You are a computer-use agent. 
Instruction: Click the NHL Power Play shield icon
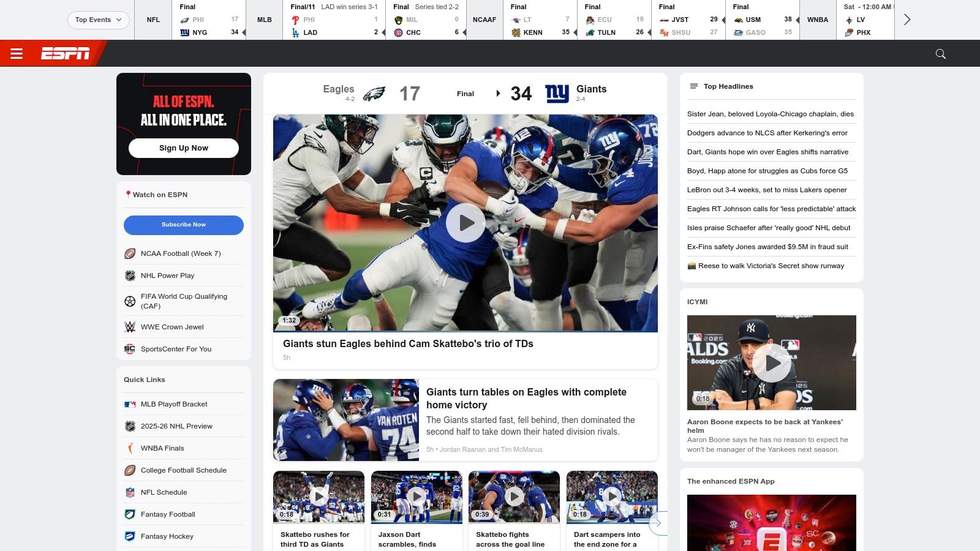pos(130,275)
